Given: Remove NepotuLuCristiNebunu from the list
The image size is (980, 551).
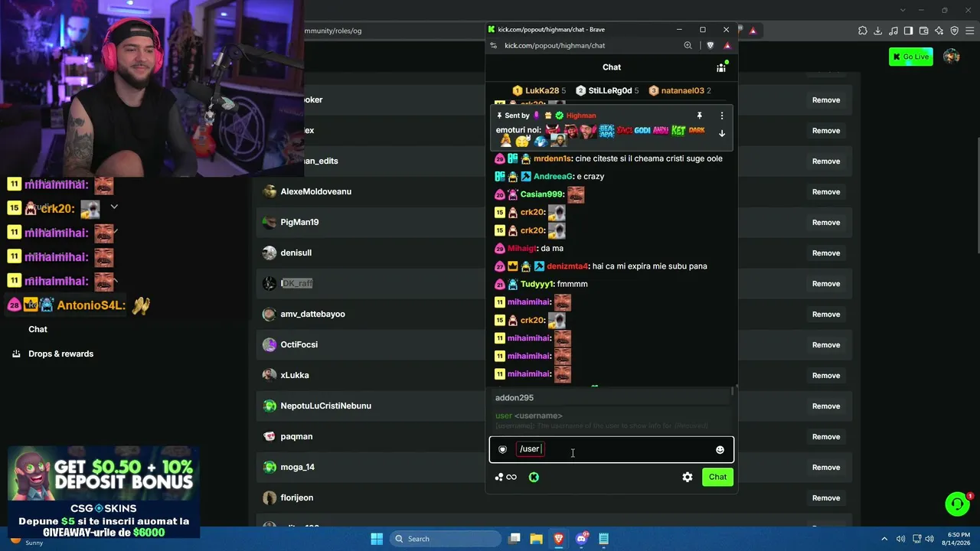Looking at the screenshot, I should click(x=826, y=406).
